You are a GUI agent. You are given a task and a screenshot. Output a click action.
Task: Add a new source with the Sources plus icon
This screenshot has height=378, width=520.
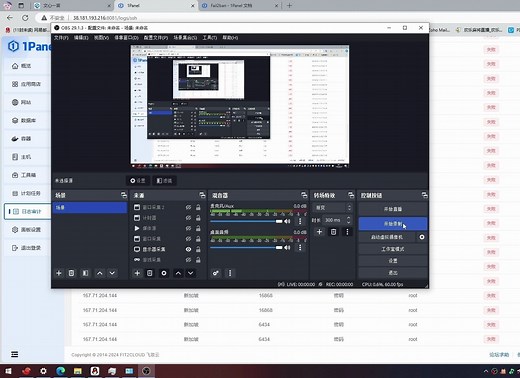[137, 273]
